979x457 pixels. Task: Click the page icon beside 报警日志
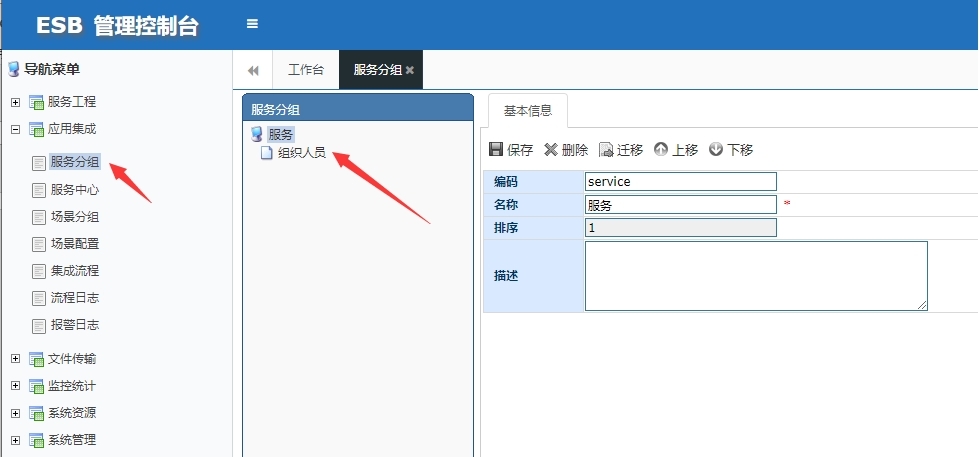tap(39, 325)
